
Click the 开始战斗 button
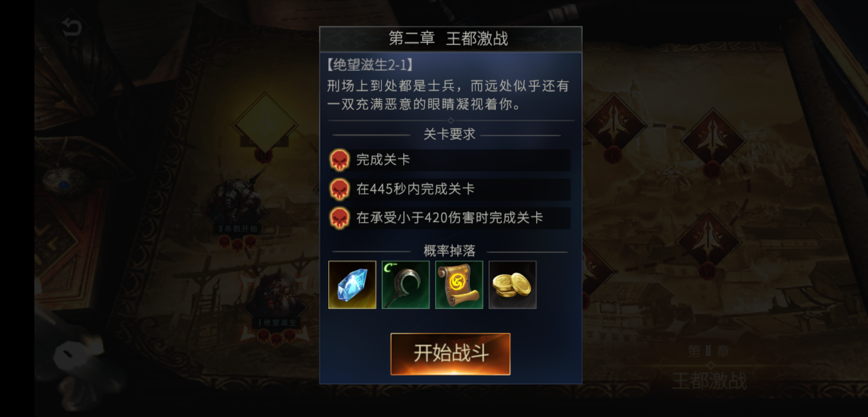click(450, 354)
